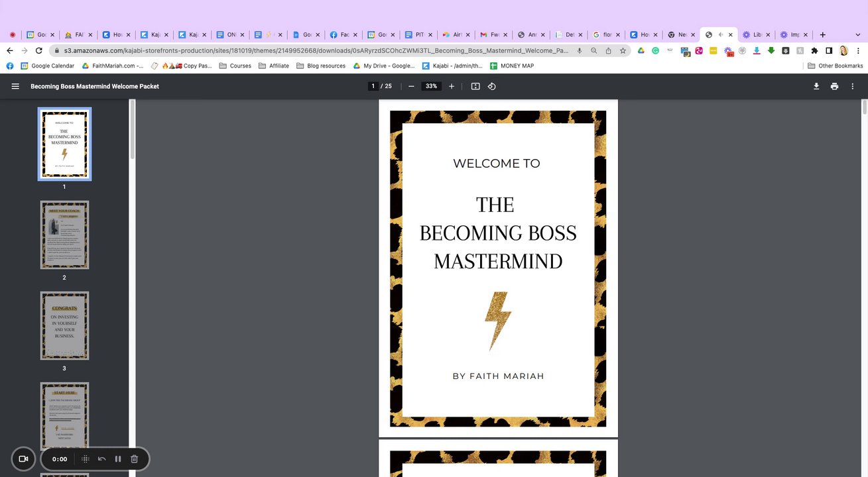Go back to the previous page
This screenshot has width=868, height=477.
point(9,50)
